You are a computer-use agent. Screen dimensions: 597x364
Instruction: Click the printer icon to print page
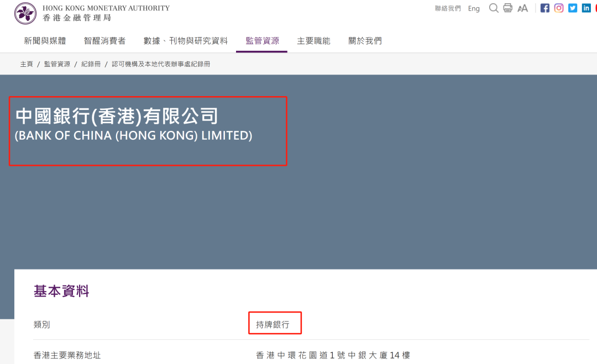point(508,8)
